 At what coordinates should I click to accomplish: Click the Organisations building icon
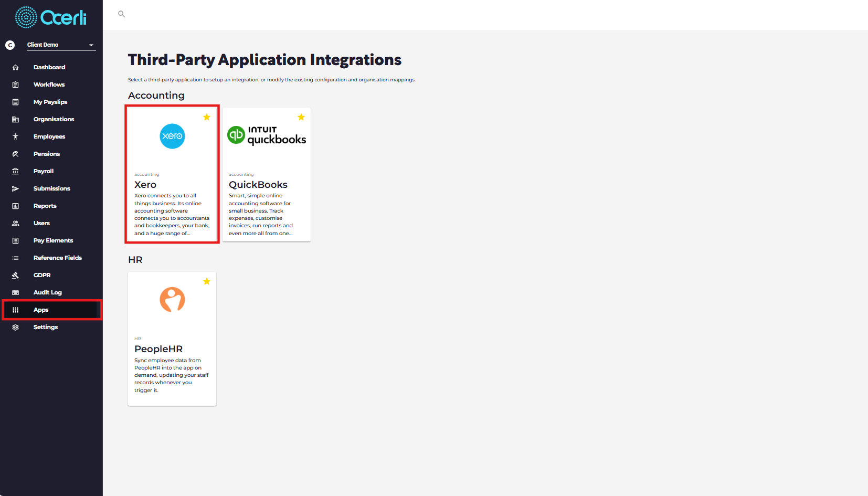15,119
